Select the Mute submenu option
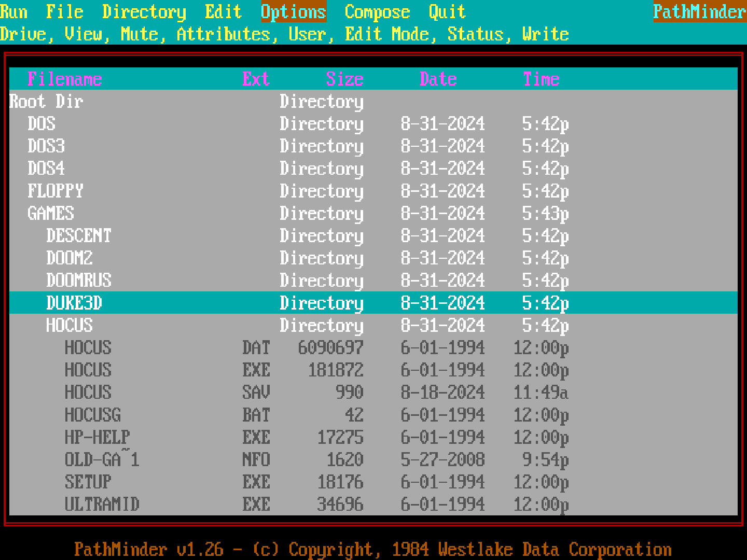Image resolution: width=747 pixels, height=560 pixels. click(x=140, y=34)
